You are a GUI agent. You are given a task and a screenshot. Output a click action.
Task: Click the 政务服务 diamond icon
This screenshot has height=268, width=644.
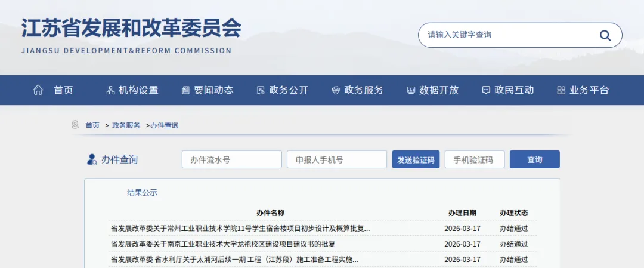(x=336, y=90)
